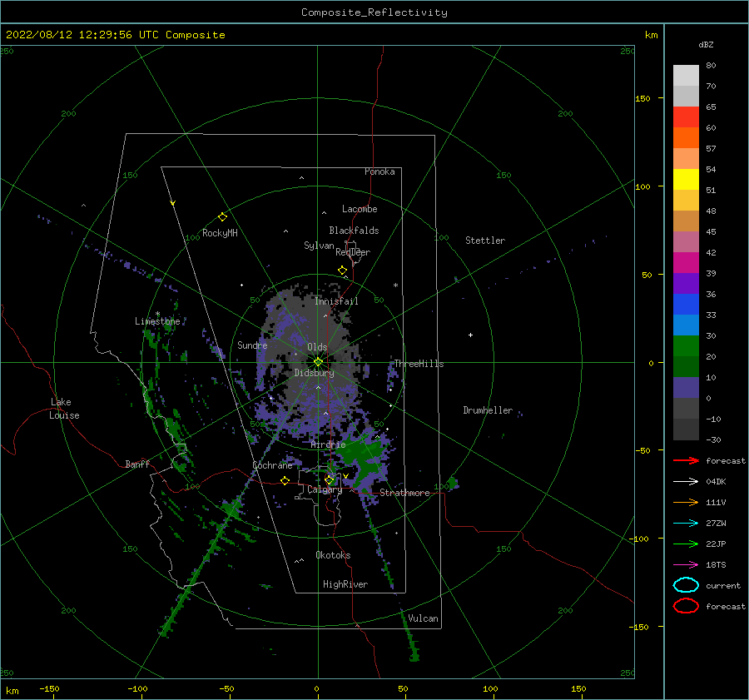Click the 'Drumheller' map label
The height and width of the screenshot is (700, 749).
[487, 410]
